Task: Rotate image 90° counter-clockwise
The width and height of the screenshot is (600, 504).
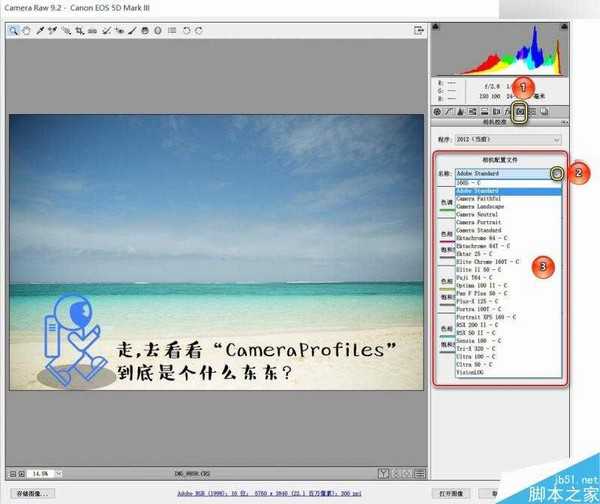Action: tap(186, 31)
